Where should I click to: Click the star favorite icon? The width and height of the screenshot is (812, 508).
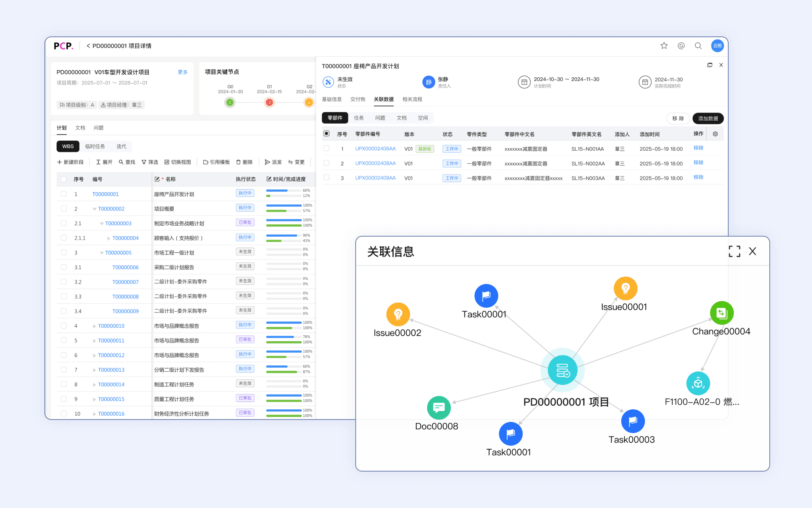click(x=664, y=46)
